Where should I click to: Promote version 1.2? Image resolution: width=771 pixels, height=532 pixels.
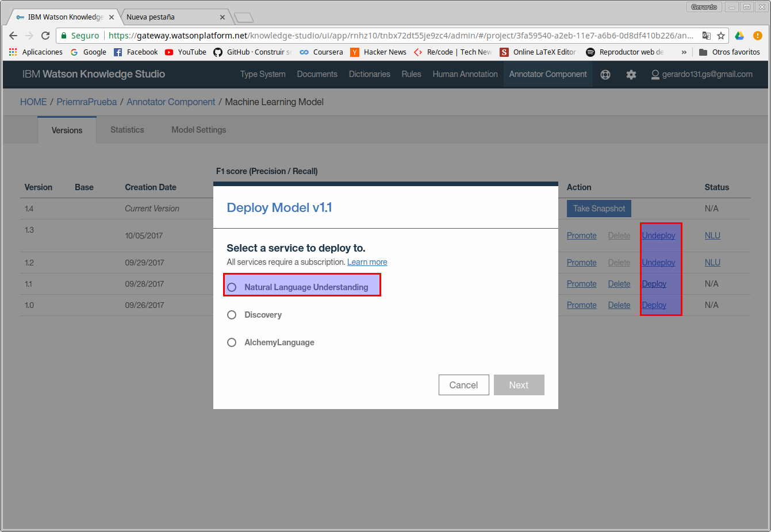click(x=581, y=263)
